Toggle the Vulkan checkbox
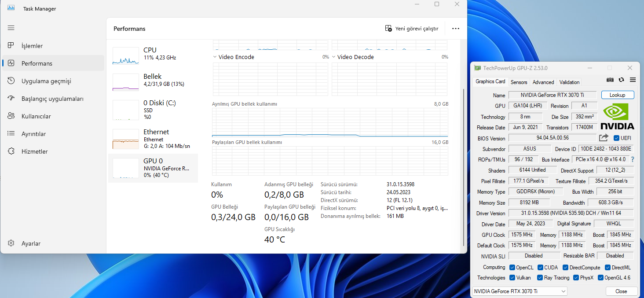 point(512,278)
